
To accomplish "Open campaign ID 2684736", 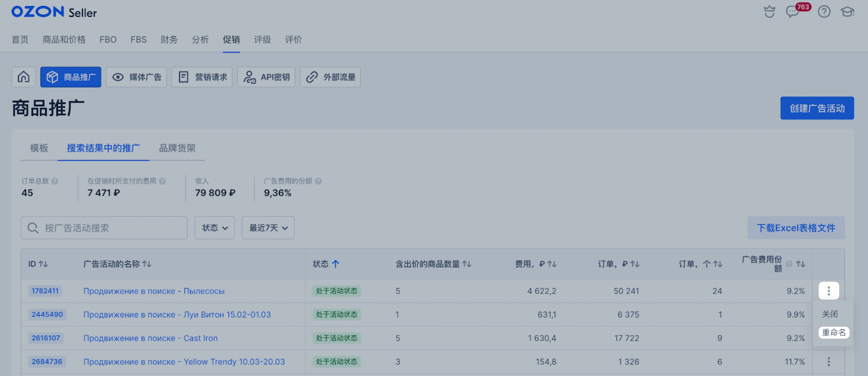I will click(47, 362).
